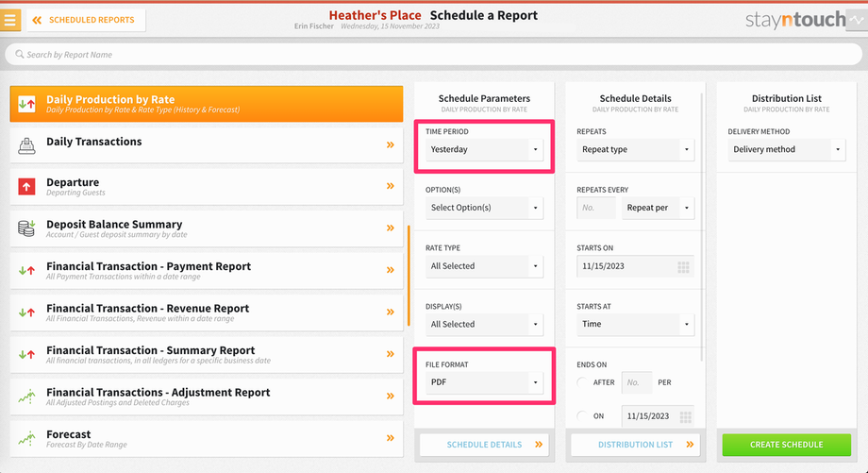Viewport: 868px width, 473px height.
Task: Click the Heather's Place hotel name
Action: pos(375,15)
